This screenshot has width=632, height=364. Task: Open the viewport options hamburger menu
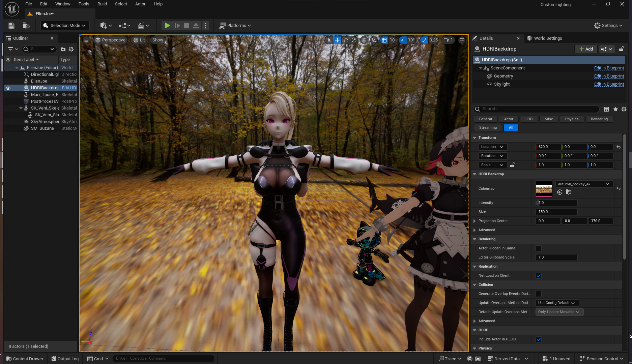click(x=86, y=40)
